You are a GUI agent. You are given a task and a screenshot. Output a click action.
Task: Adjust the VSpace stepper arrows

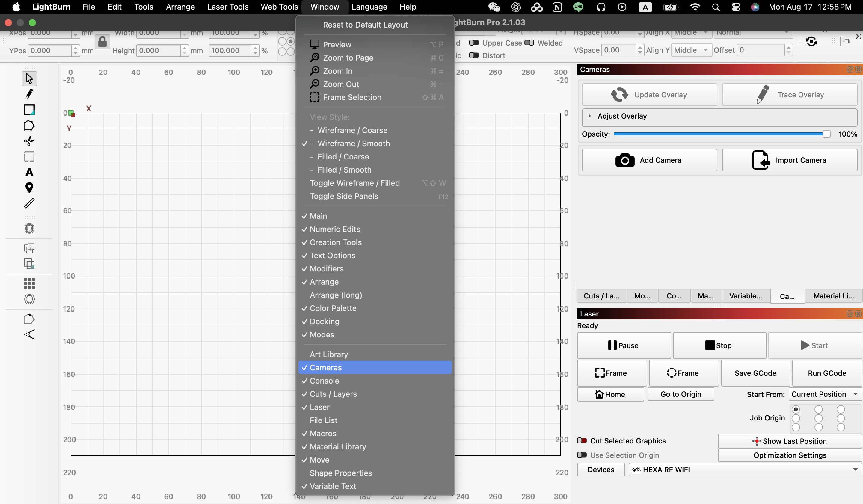click(x=640, y=50)
